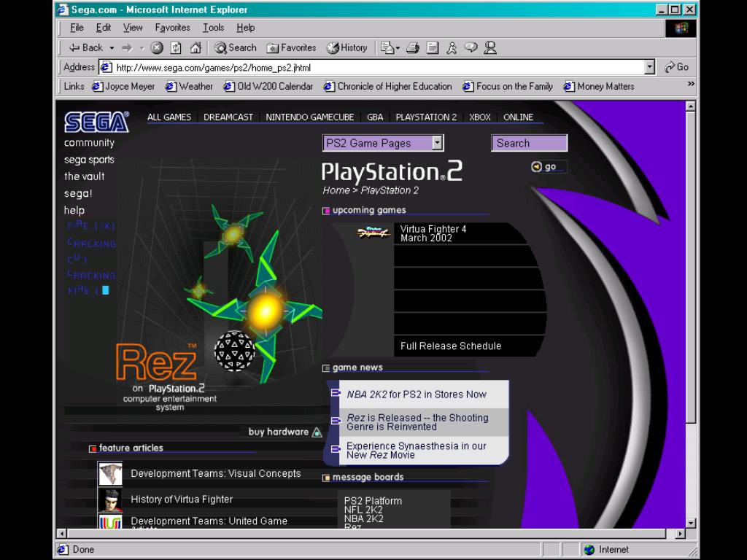Click the Visual Concepts article thumbnail
The image size is (747, 560).
[x=110, y=474]
